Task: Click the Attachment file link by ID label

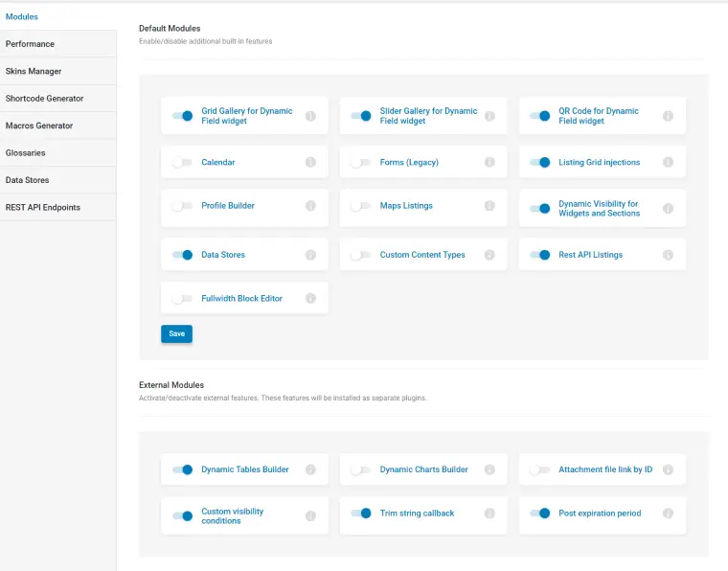Action: pos(605,470)
